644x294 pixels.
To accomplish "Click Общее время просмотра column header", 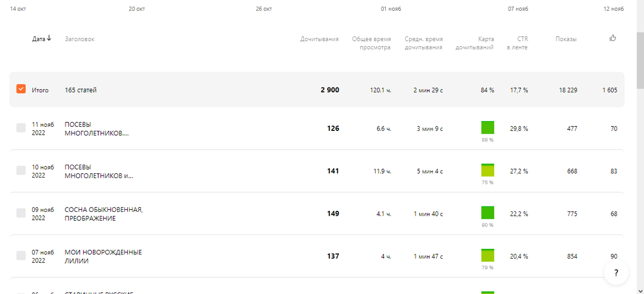I will click(x=371, y=43).
